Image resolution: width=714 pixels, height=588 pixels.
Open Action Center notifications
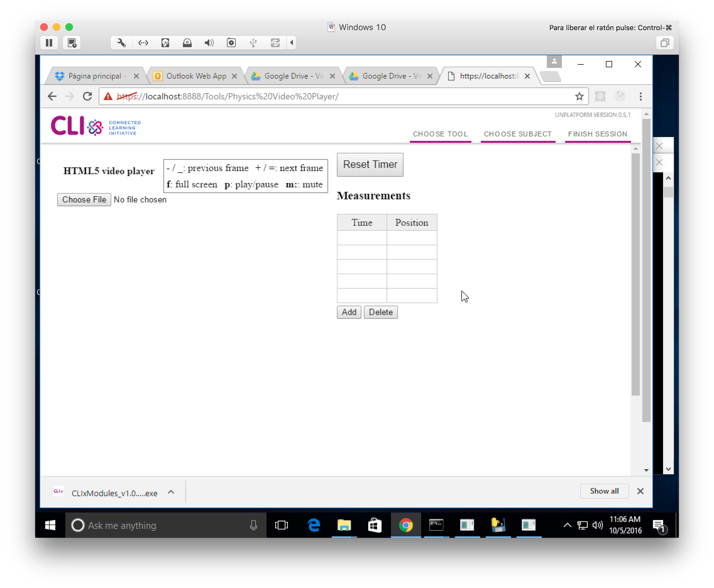[660, 526]
